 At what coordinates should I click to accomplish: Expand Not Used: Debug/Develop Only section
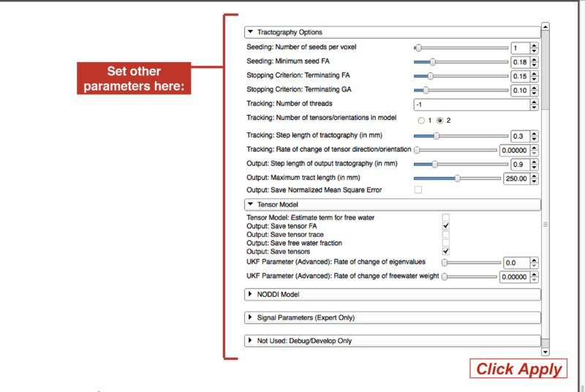tap(250, 341)
